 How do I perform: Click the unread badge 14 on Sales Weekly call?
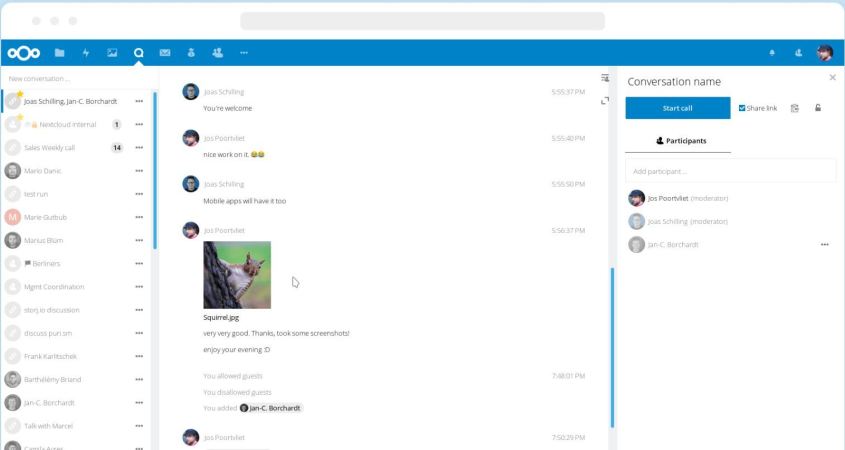click(x=117, y=148)
